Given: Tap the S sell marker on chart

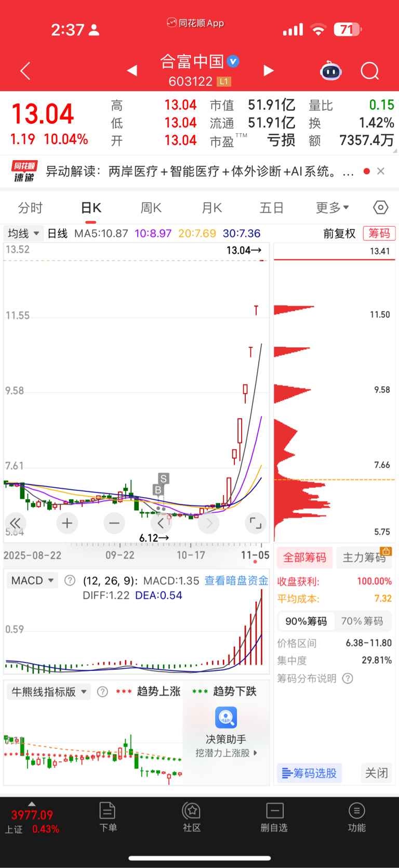Looking at the screenshot, I should (x=164, y=478).
